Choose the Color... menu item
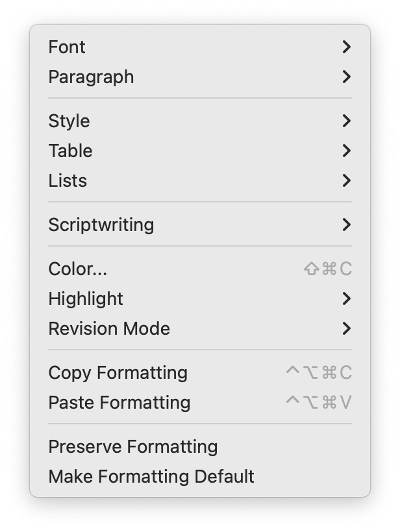 point(78,269)
